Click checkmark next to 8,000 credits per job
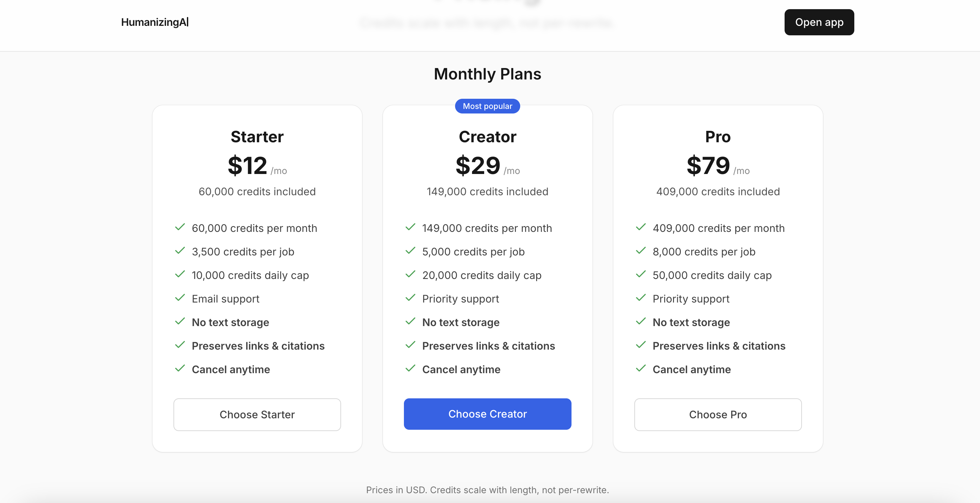 pyautogui.click(x=641, y=251)
